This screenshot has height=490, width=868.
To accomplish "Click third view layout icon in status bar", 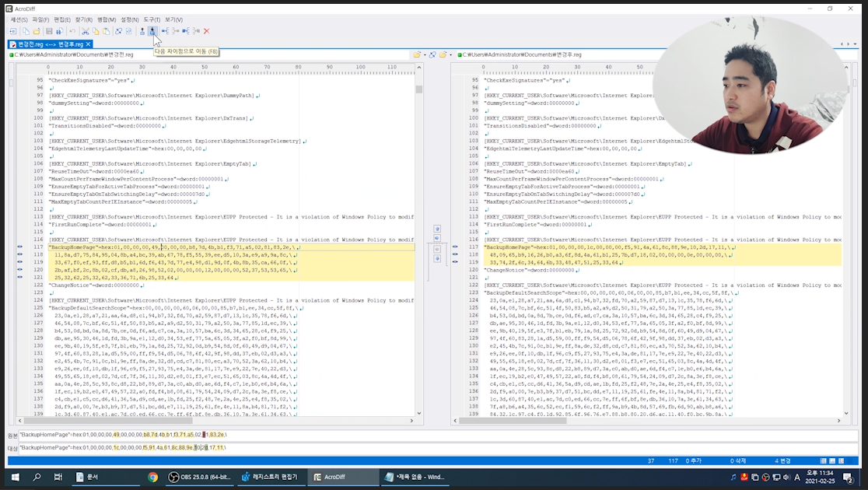I will [842, 460].
